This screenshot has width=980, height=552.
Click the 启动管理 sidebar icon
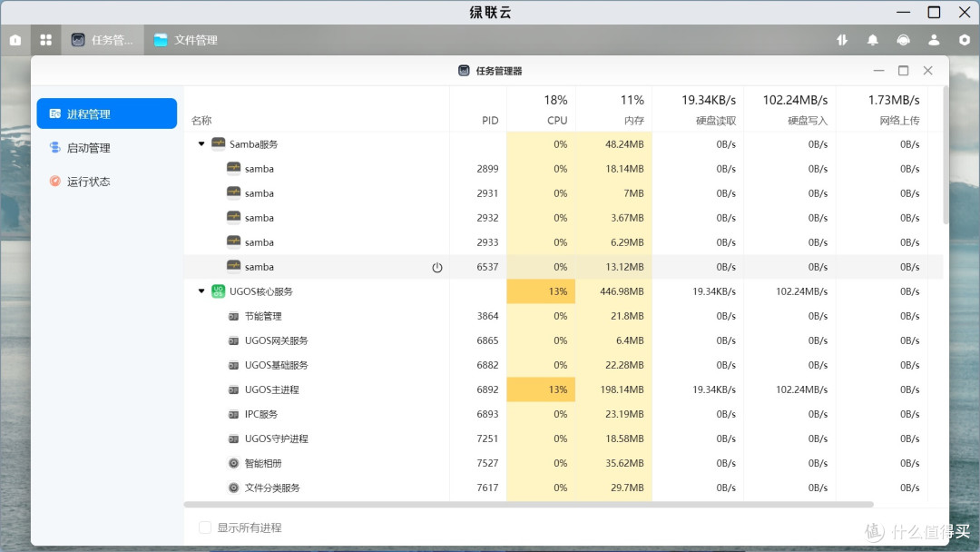55,148
